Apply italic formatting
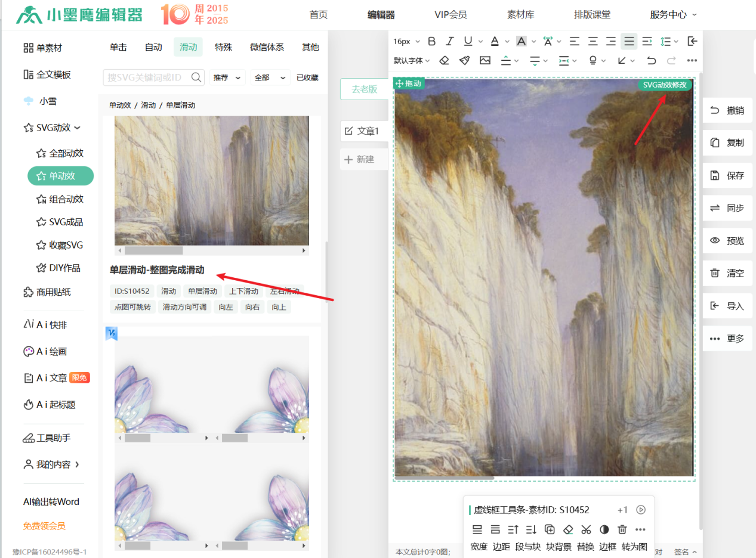 [x=450, y=41]
